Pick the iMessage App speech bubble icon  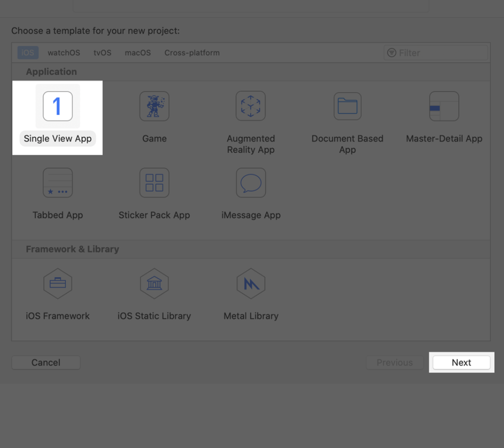pyautogui.click(x=251, y=183)
